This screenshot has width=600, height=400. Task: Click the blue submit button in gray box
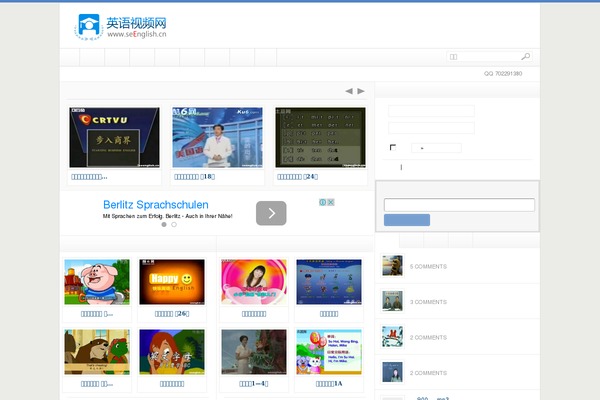click(x=407, y=220)
